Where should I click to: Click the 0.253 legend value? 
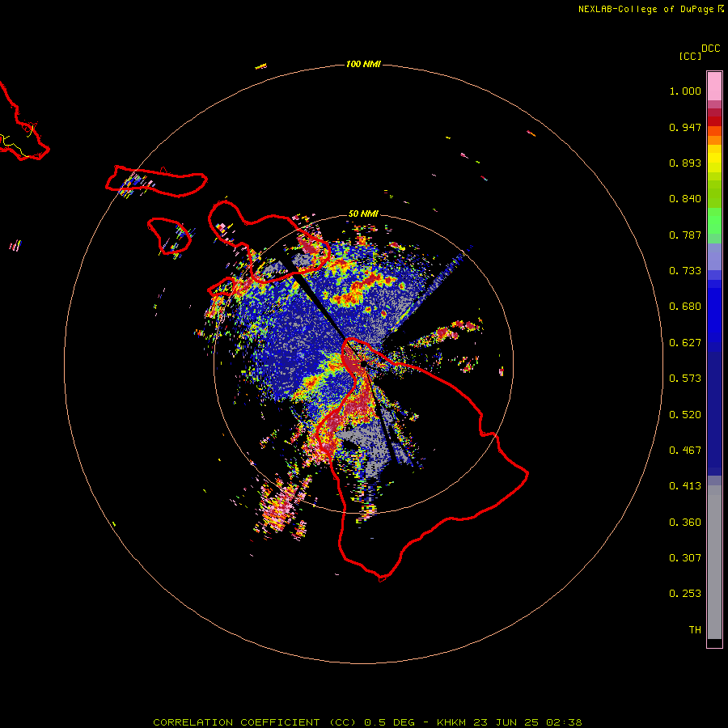tap(685, 594)
